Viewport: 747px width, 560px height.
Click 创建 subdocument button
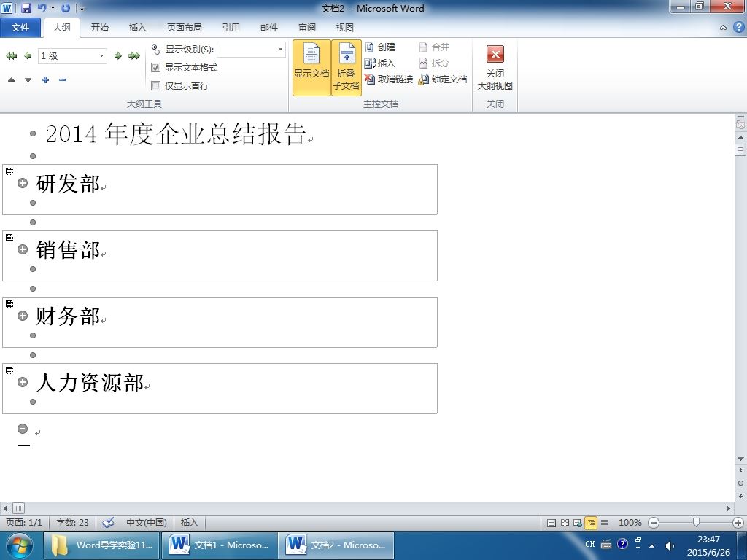(381, 47)
